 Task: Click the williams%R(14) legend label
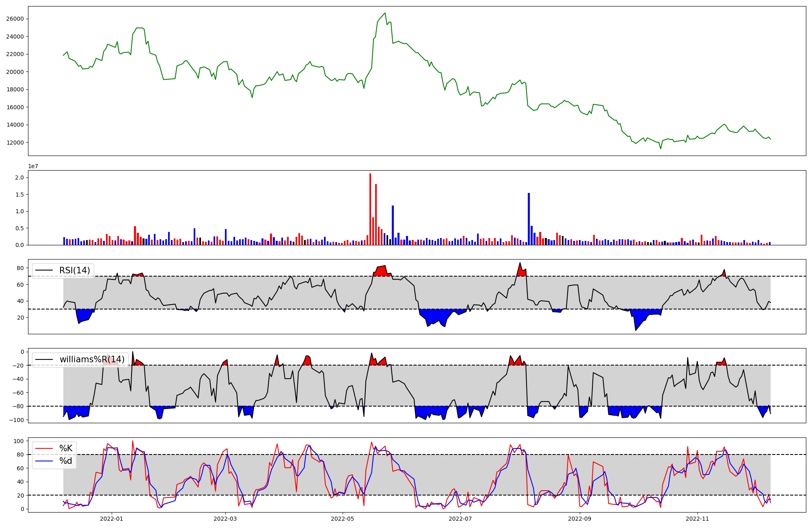(x=92, y=359)
